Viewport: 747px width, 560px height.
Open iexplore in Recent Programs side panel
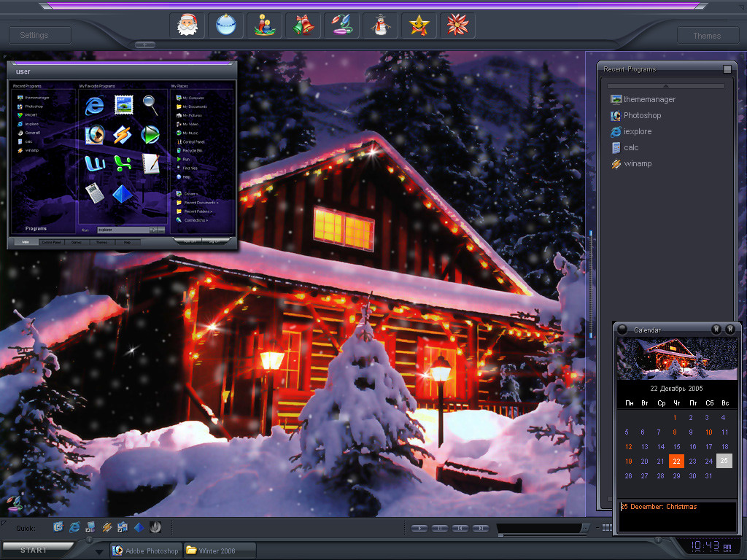631,131
